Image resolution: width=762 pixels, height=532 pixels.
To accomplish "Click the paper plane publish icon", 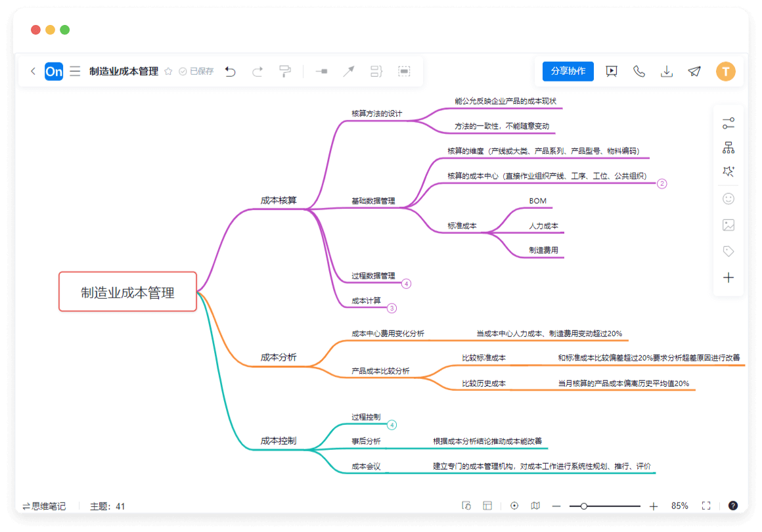I will [694, 71].
